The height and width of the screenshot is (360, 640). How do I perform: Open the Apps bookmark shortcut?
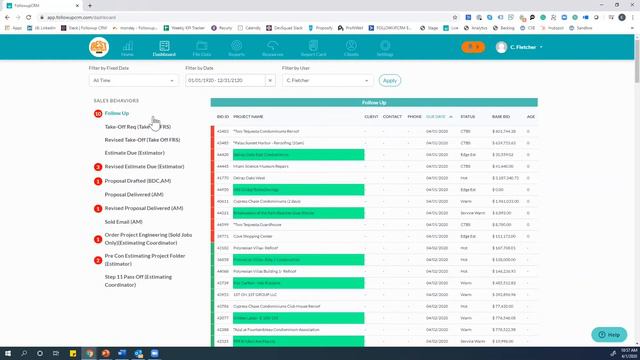(x=13, y=28)
